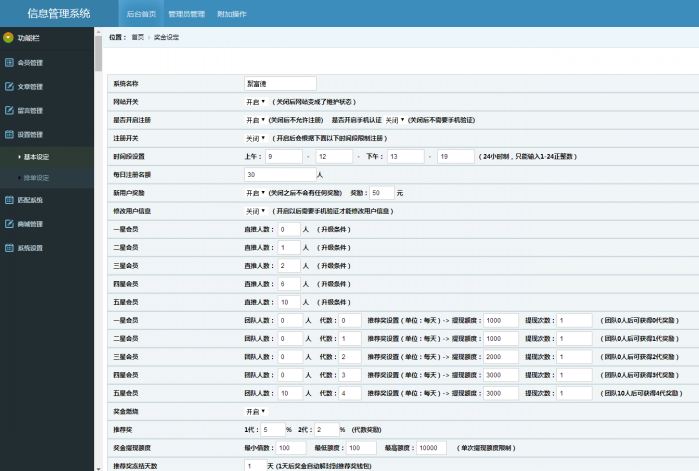Open the 附加操作 top menu

[x=232, y=14]
